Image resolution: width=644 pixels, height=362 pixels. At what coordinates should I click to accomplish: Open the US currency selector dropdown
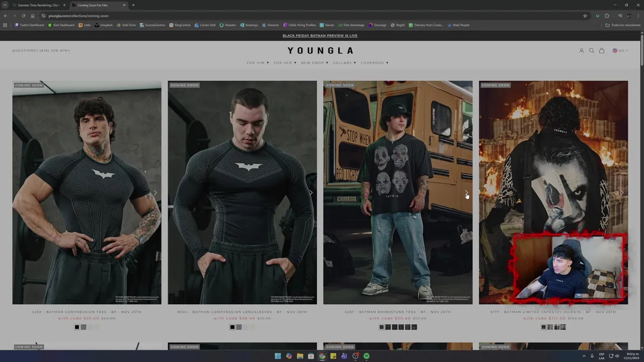click(620, 50)
